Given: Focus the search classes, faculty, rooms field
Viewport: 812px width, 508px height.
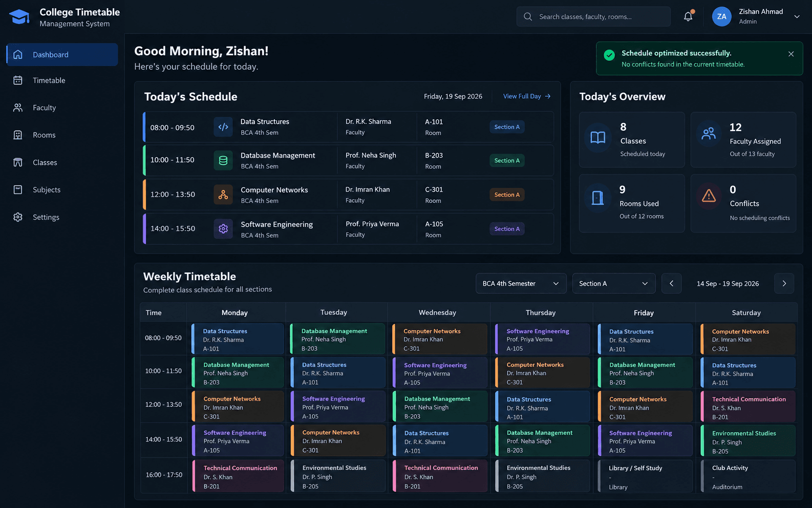Looking at the screenshot, I should (593, 16).
